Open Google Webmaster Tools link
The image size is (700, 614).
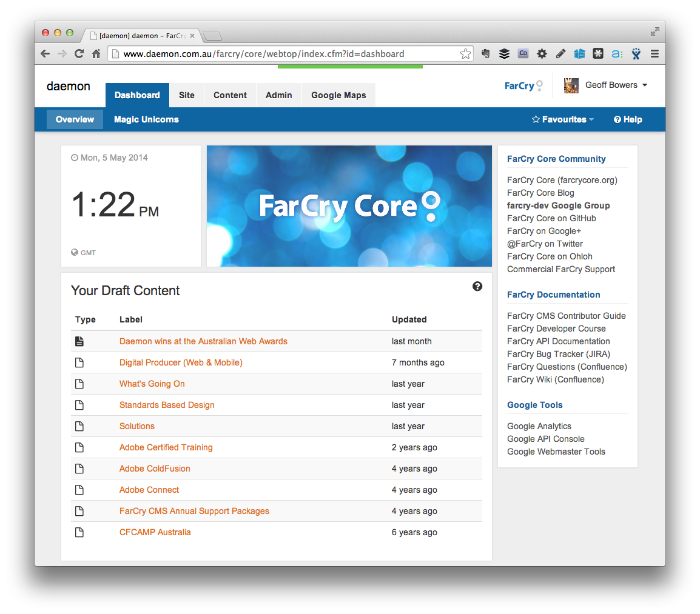click(556, 452)
